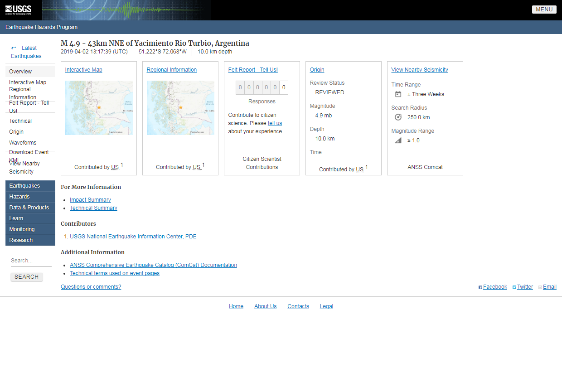Screen dimensions: 562x392
Task: Open the Regional Information map thumbnail
Action: click(180, 108)
